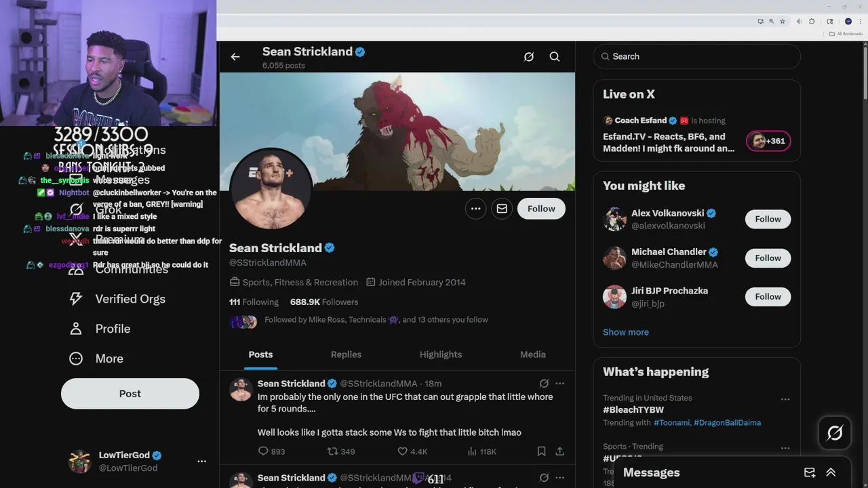The width and height of the screenshot is (868, 488).
Task: Follow Sean Strickland
Action: click(541, 209)
